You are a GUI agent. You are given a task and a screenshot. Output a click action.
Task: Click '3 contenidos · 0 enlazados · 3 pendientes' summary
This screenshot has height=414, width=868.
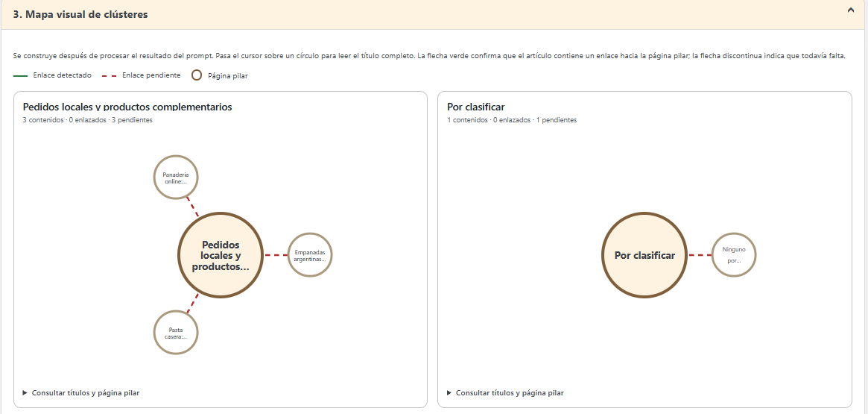[87, 119]
